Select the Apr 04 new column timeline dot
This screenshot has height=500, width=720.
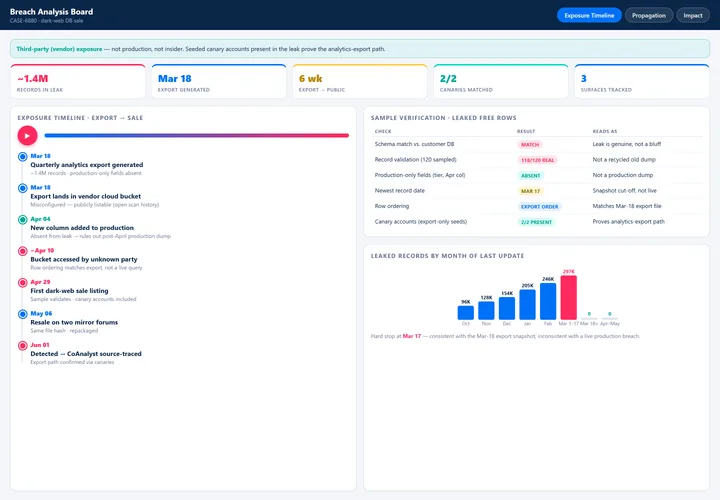pyautogui.click(x=22, y=219)
